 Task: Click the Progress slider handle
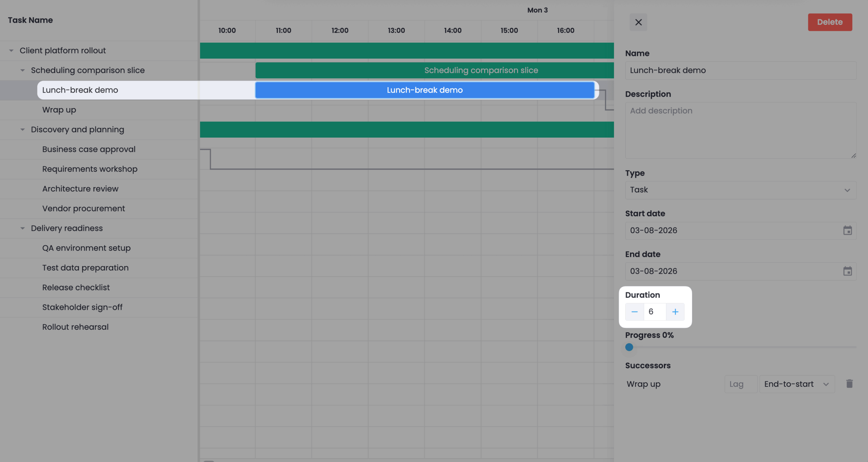(629, 347)
